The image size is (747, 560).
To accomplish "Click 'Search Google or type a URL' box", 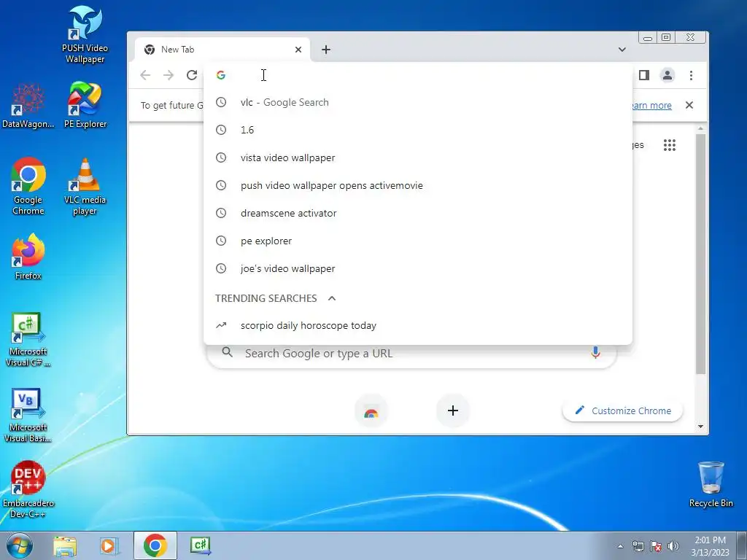I will 412,356.
